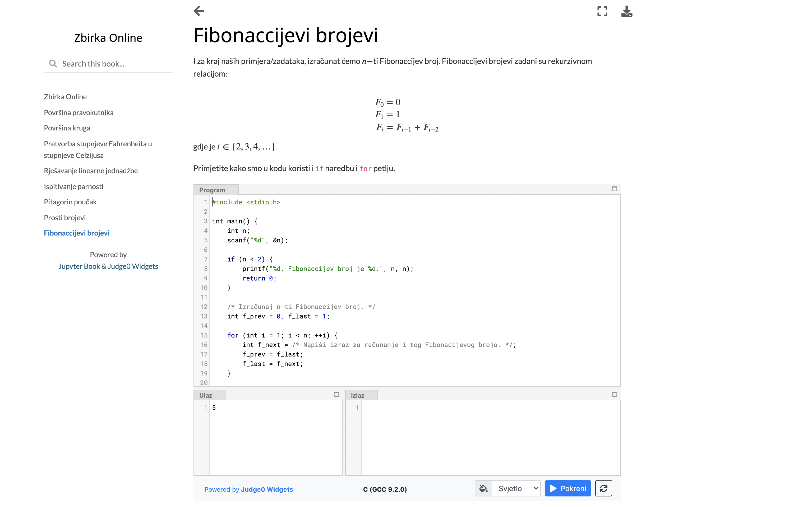Image resolution: width=812 pixels, height=507 pixels.
Task: Enter fullscreen mode via expand icon
Action: (602, 11)
